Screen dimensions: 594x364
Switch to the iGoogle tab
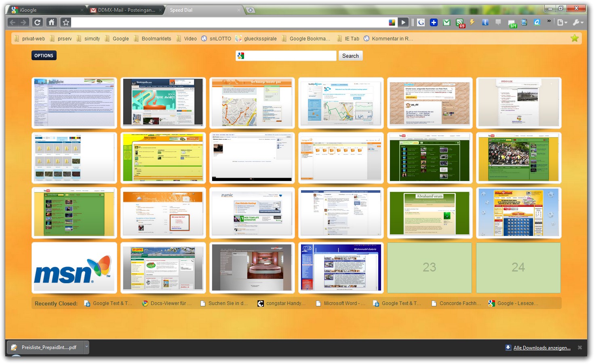pyautogui.click(x=44, y=10)
